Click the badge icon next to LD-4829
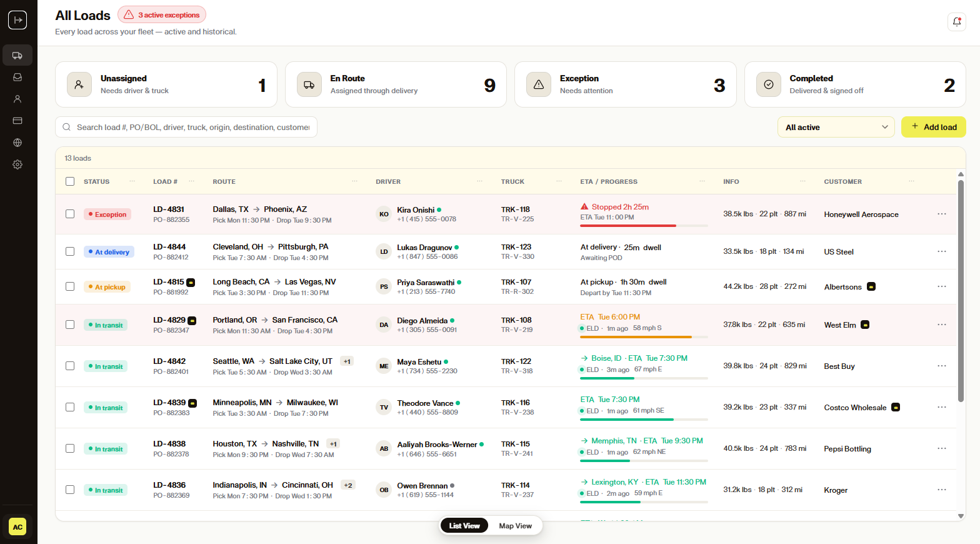The height and width of the screenshot is (544, 980). [x=192, y=321]
